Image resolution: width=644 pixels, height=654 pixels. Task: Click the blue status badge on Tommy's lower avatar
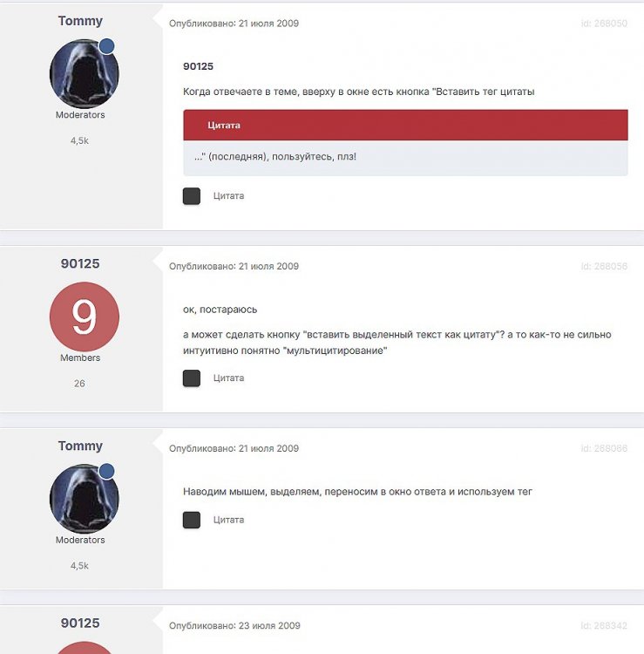coord(107,471)
